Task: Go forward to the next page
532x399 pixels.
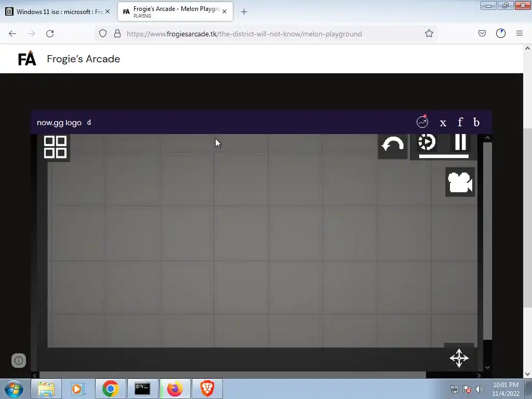Action: [31, 34]
